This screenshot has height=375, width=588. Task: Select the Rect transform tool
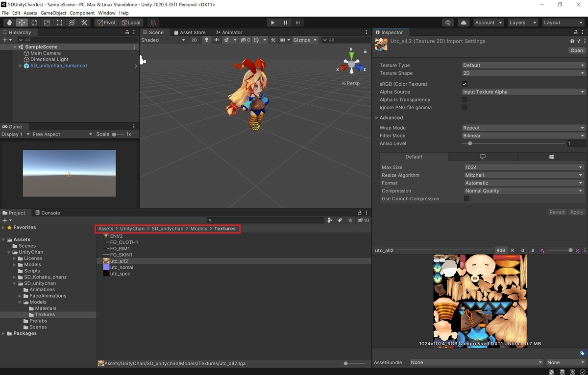(x=59, y=23)
